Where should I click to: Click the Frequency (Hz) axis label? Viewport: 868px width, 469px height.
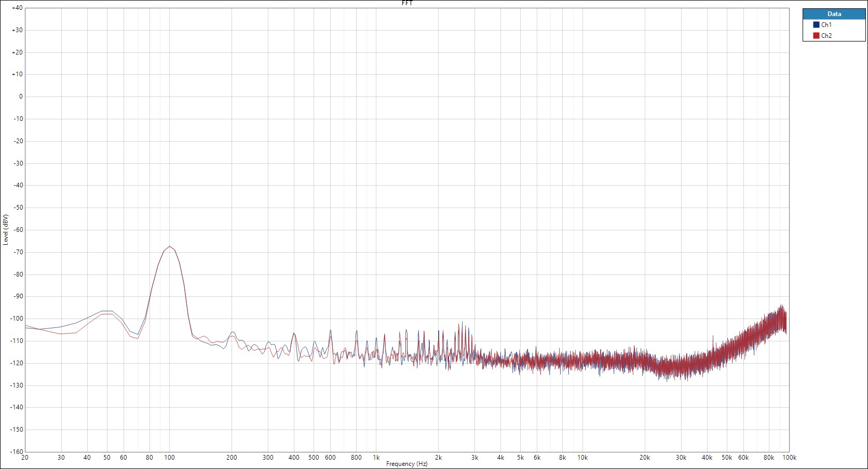(407, 464)
